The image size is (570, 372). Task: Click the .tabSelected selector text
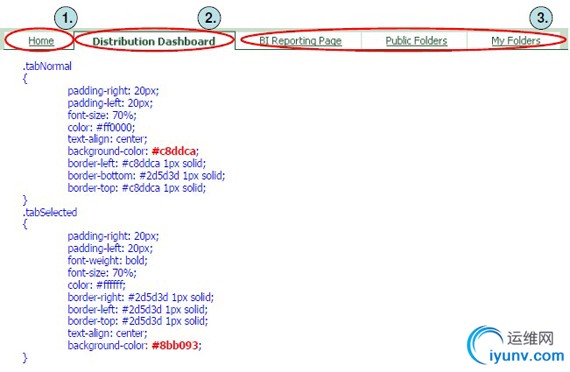[x=50, y=212]
